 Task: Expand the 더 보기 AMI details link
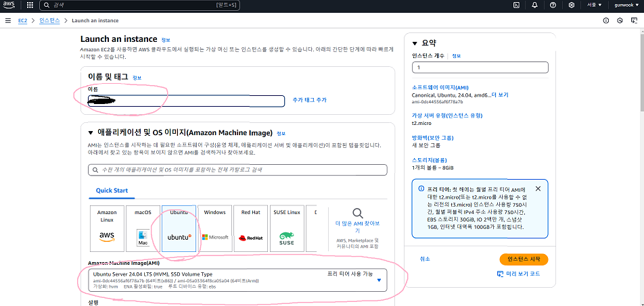(500, 95)
